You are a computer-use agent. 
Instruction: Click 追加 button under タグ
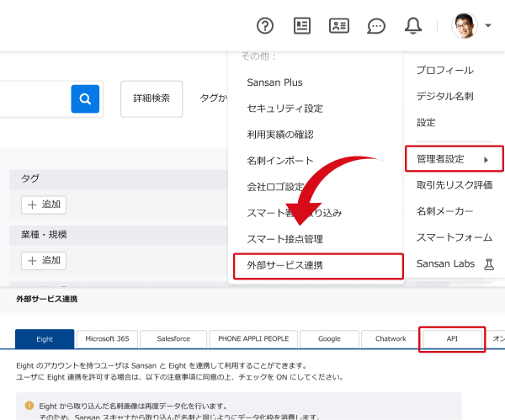[x=43, y=205]
